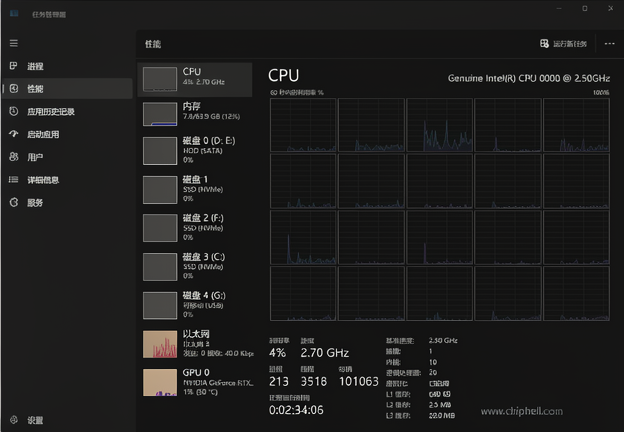
Task: Select the CPU performance item
Action: (195, 79)
